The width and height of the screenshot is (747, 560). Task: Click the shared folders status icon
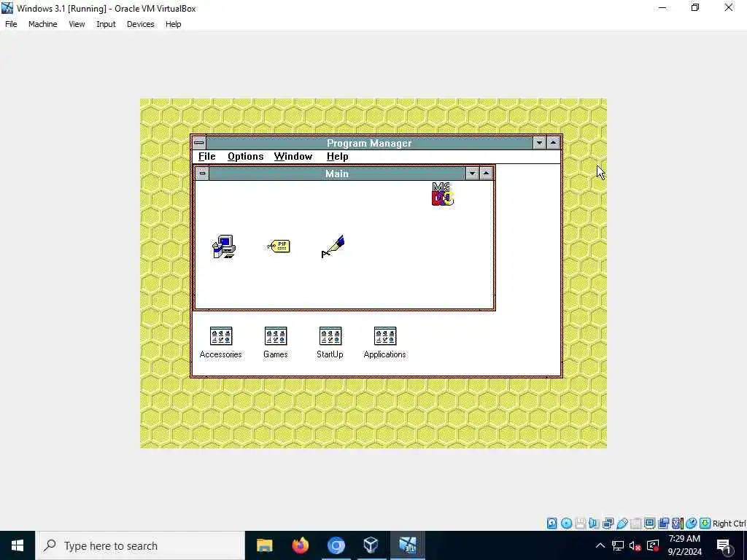coord(635,524)
